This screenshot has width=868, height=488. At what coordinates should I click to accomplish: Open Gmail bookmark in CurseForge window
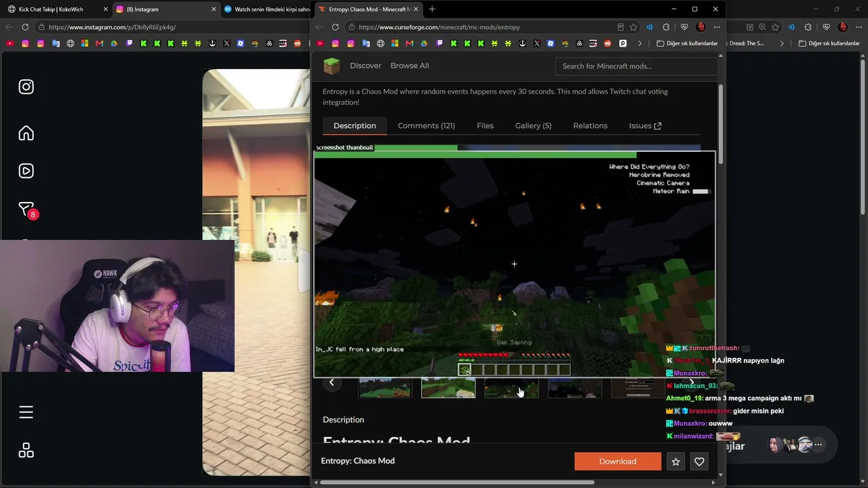tap(410, 43)
